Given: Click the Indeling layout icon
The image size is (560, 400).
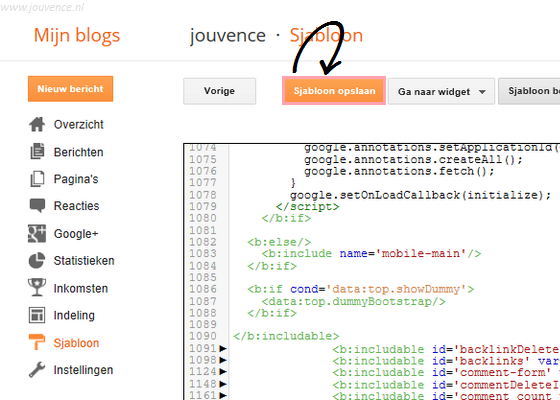Looking at the screenshot, I should click(37, 315).
